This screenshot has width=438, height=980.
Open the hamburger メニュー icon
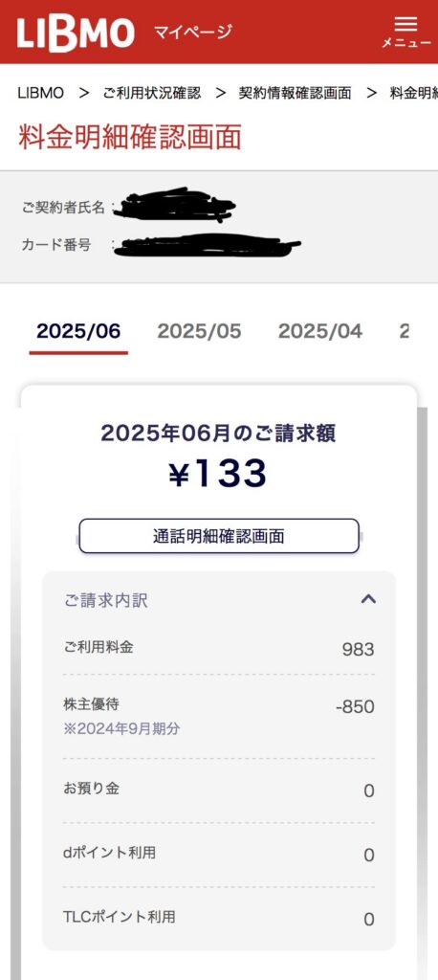406,32
